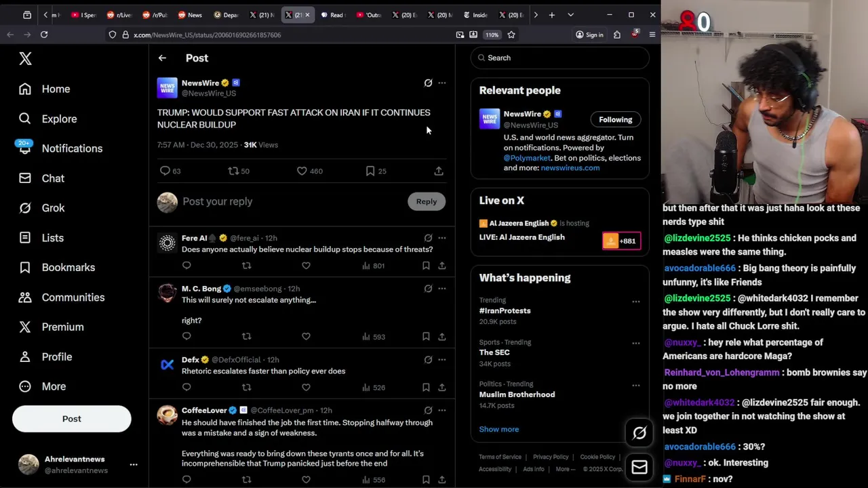
Task: Open the browser hamburger menu
Action: [652, 35]
